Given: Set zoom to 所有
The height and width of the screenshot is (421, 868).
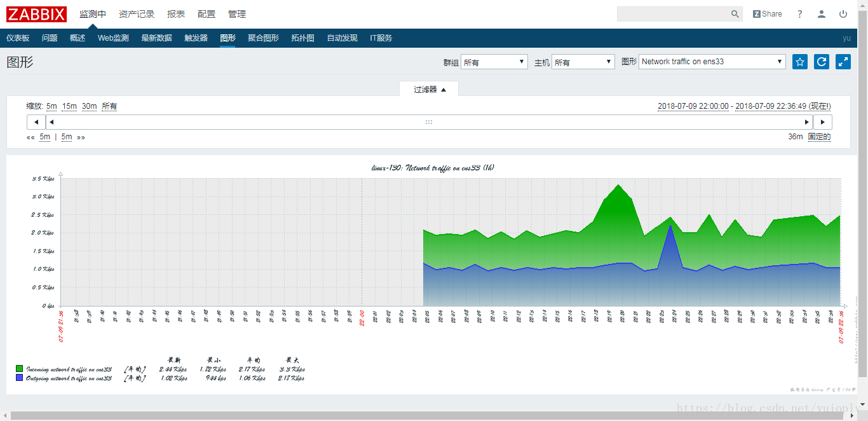Looking at the screenshot, I should (x=109, y=106).
